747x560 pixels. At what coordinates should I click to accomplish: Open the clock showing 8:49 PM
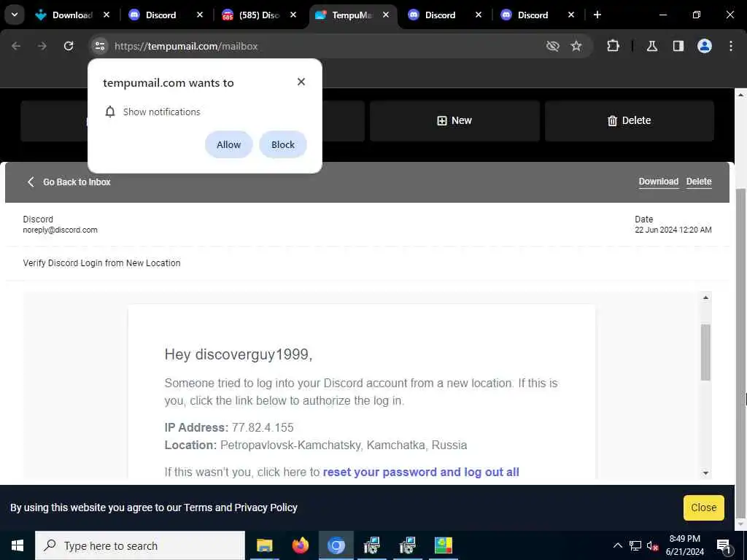(684, 545)
